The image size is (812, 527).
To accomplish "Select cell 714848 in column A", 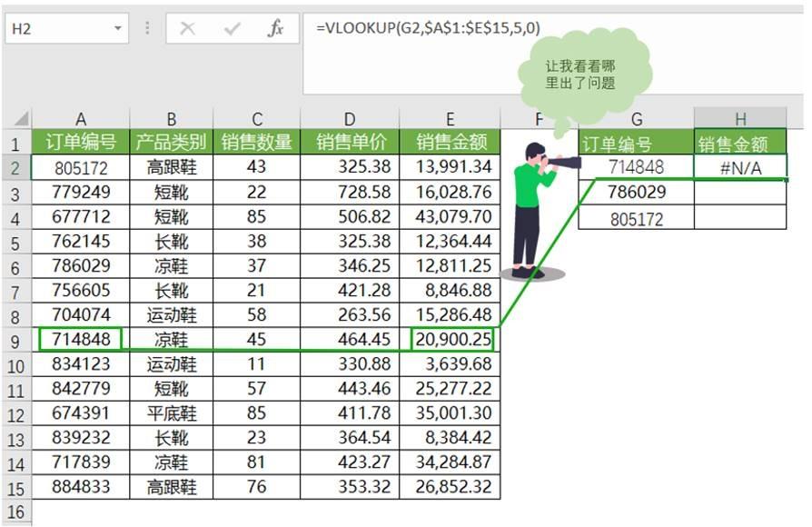I will point(81,340).
